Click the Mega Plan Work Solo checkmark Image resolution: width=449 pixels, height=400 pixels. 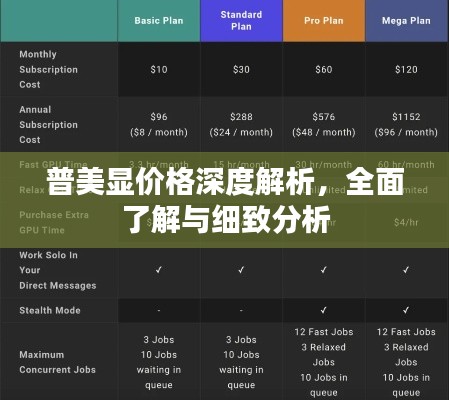tap(406, 270)
